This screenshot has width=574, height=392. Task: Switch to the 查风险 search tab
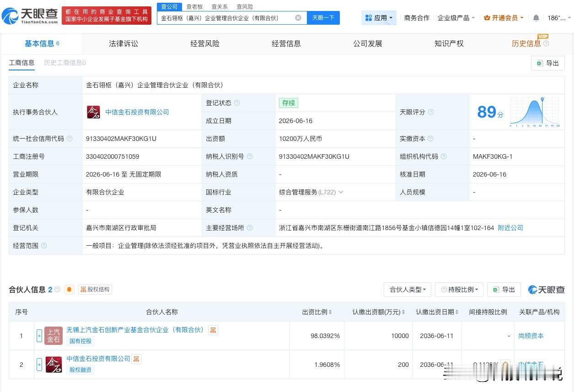245,6
